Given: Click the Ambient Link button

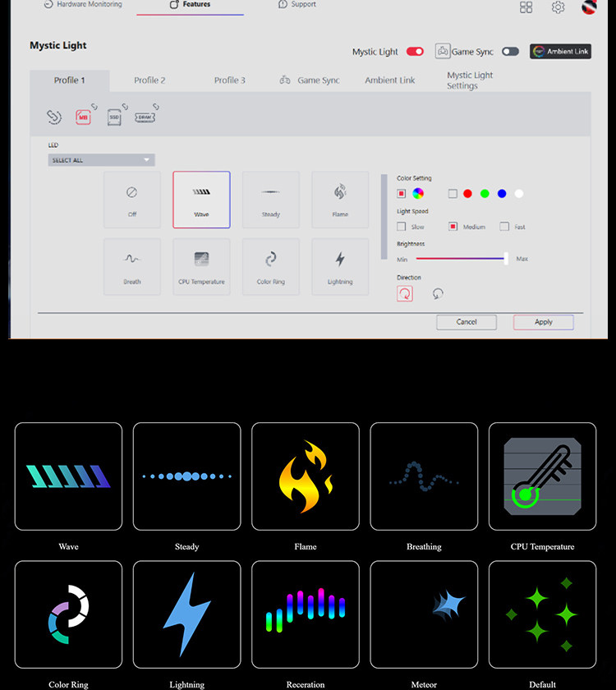Looking at the screenshot, I should pos(560,52).
